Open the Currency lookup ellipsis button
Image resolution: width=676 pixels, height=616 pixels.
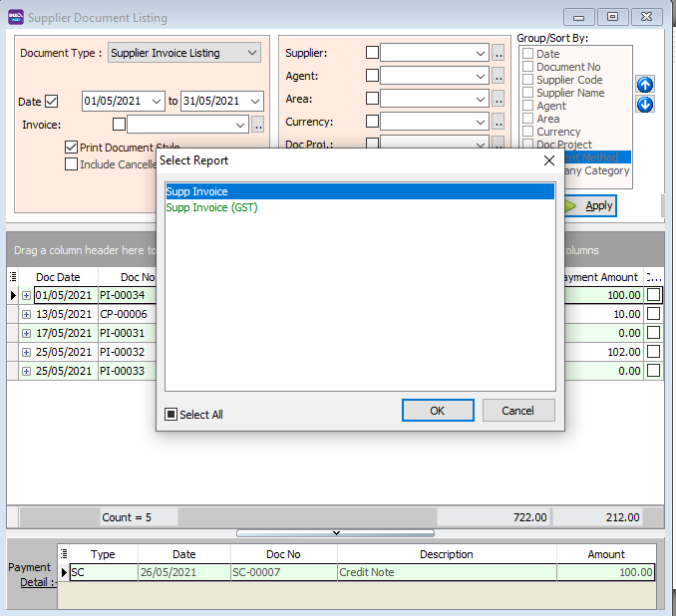[x=498, y=123]
